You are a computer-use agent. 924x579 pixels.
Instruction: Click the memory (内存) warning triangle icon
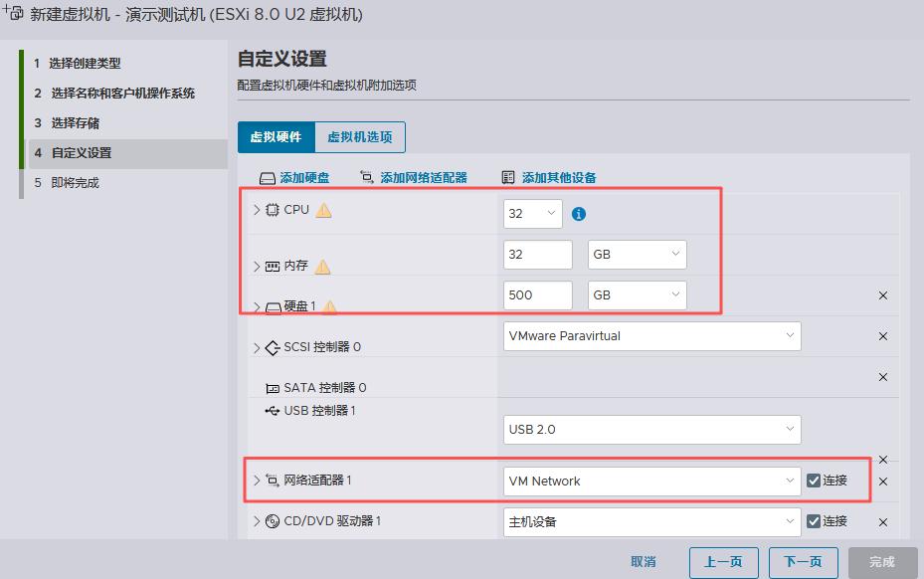(322, 267)
